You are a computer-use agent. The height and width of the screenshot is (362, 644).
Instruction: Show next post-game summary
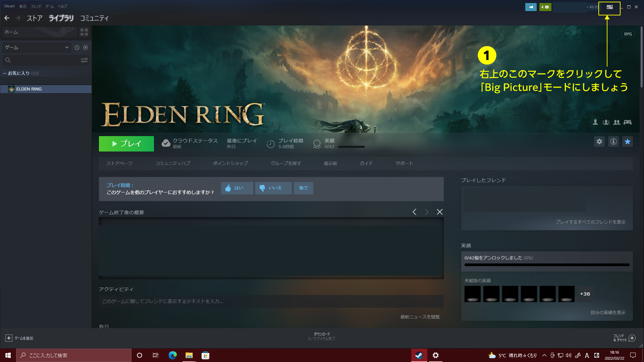point(427,212)
